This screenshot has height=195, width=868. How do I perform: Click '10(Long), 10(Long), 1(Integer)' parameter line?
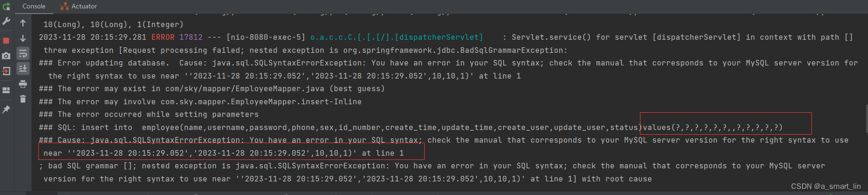coord(113,24)
